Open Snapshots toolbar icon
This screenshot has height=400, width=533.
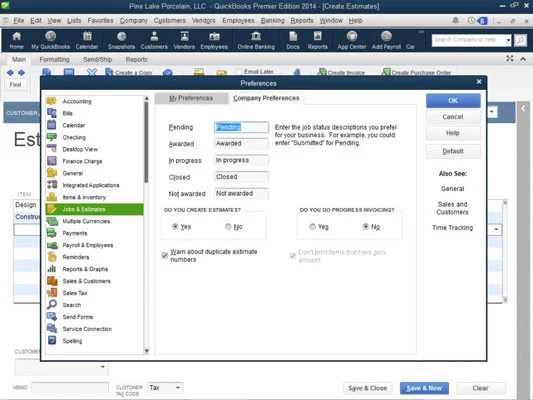[x=121, y=40]
